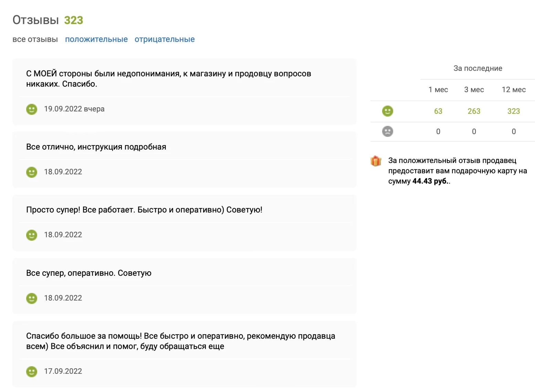Click the '12 мес' column header
This screenshot has width=535, height=392.
point(513,90)
